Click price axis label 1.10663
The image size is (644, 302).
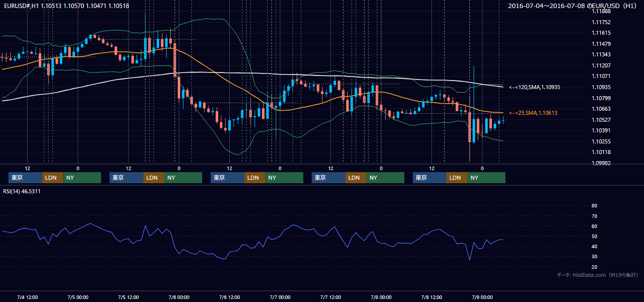pos(601,109)
